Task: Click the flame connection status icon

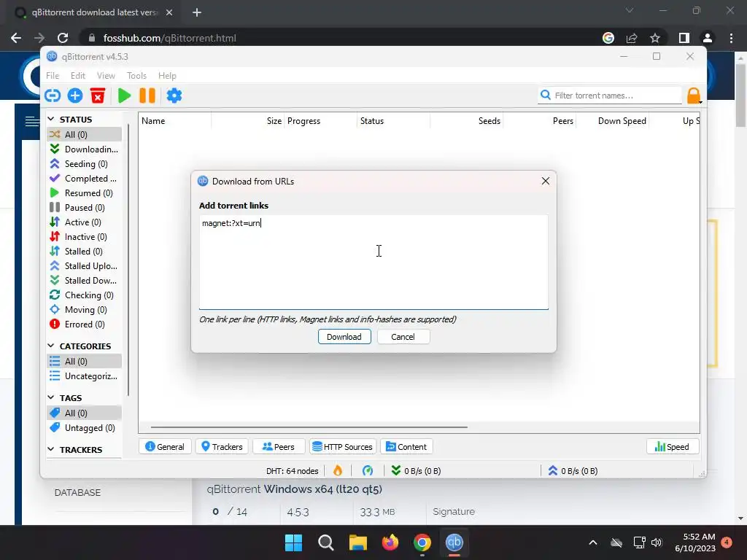Action: tap(338, 471)
